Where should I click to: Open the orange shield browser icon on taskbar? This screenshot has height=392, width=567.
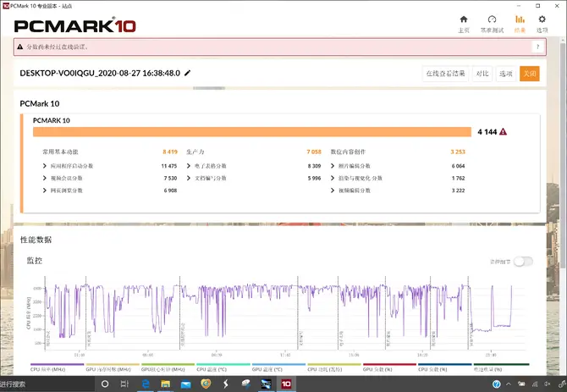tap(206, 384)
